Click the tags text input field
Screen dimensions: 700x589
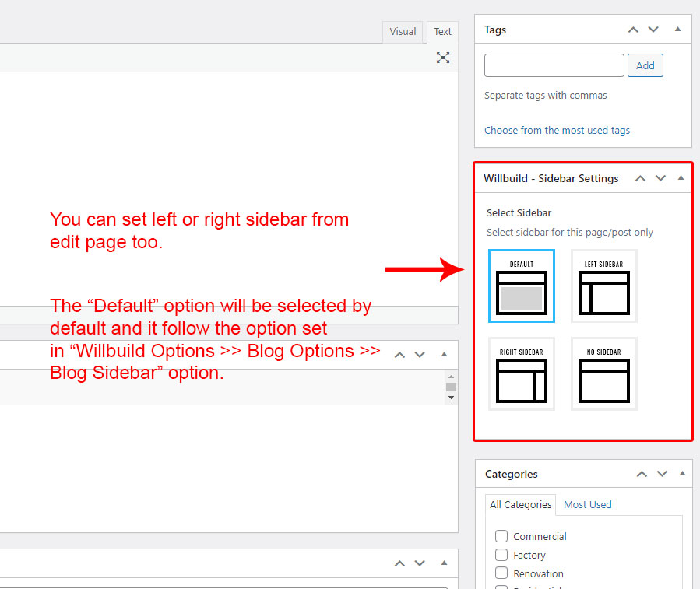[554, 65]
